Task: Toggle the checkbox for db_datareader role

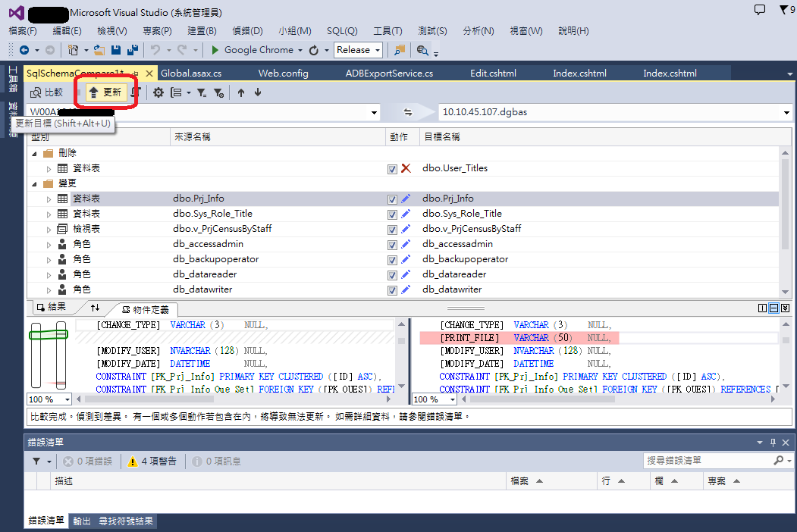Action: pyautogui.click(x=391, y=274)
